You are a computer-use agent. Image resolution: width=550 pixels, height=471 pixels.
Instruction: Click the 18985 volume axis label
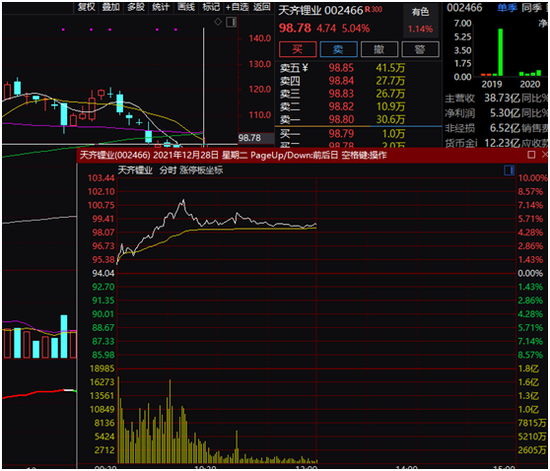tap(102, 369)
